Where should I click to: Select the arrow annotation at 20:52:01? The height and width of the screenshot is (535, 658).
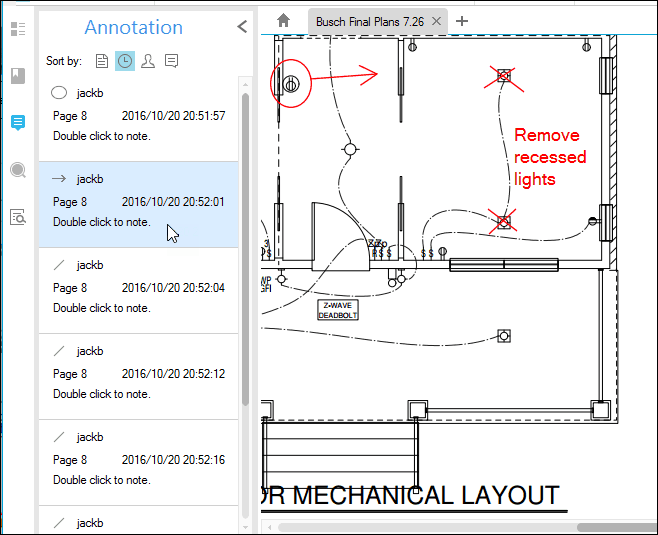(138, 204)
